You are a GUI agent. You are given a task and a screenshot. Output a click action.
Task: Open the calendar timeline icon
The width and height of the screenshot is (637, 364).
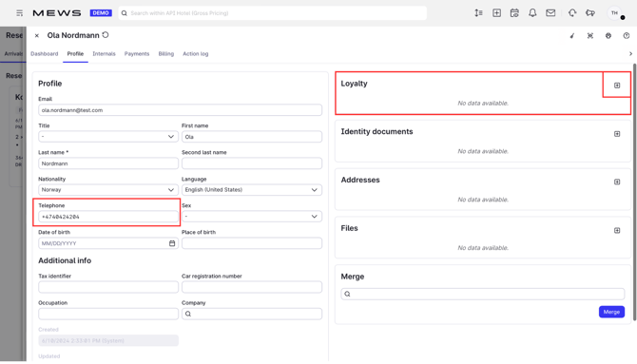514,13
